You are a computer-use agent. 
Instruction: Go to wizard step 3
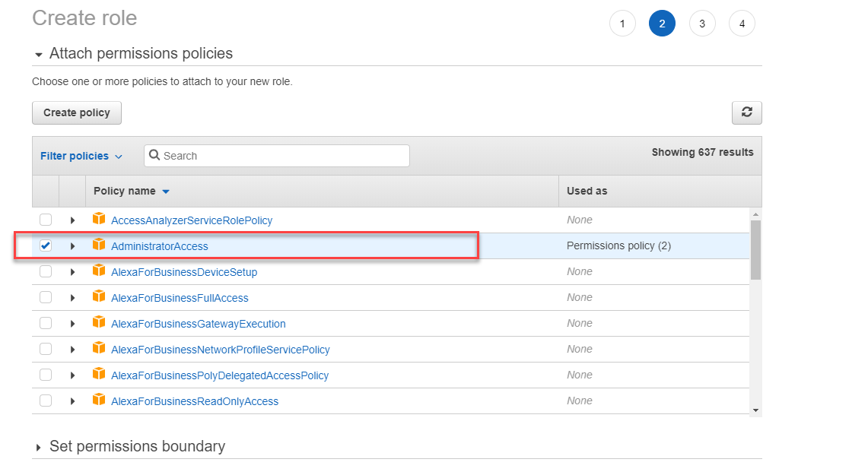(x=701, y=24)
